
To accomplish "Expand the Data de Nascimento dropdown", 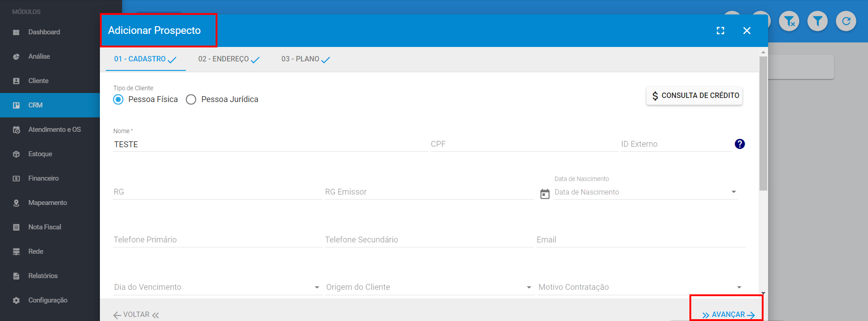I will [x=734, y=192].
